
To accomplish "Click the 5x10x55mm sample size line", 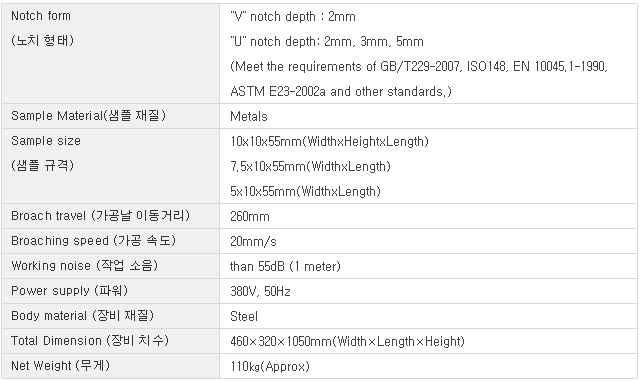I will (305, 192).
